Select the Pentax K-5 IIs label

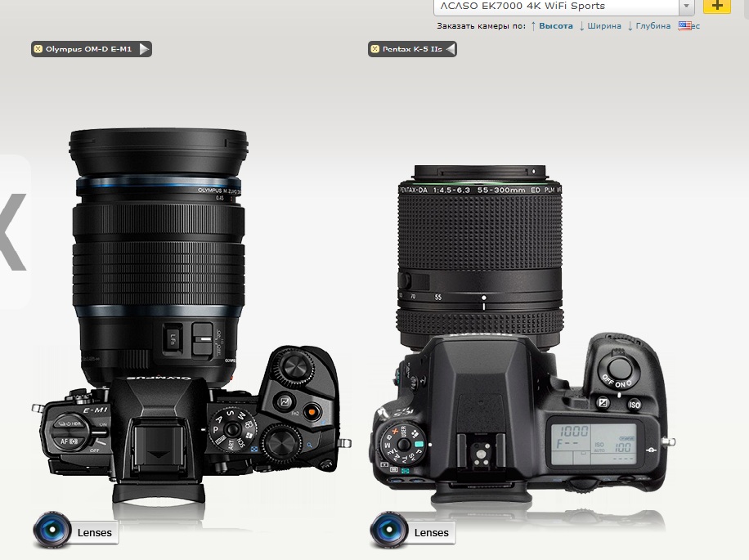point(412,49)
